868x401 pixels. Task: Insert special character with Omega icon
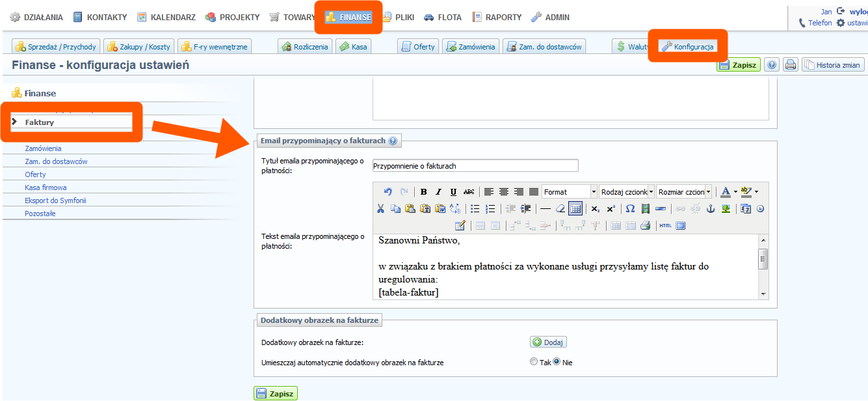point(629,209)
